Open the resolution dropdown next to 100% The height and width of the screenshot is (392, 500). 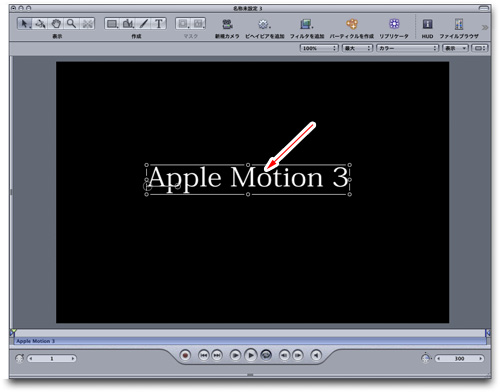tap(357, 48)
